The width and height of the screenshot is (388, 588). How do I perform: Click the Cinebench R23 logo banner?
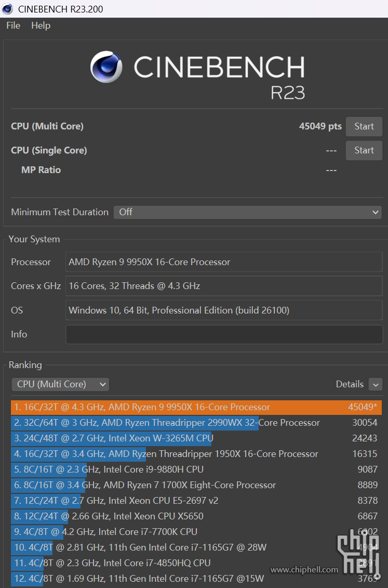tap(197, 74)
